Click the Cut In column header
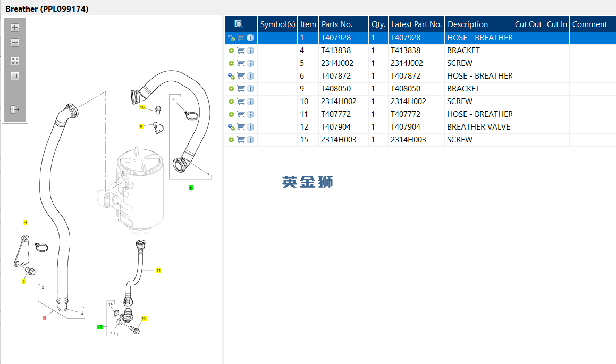Image resolution: width=616 pixels, height=364 pixels. 556,24
